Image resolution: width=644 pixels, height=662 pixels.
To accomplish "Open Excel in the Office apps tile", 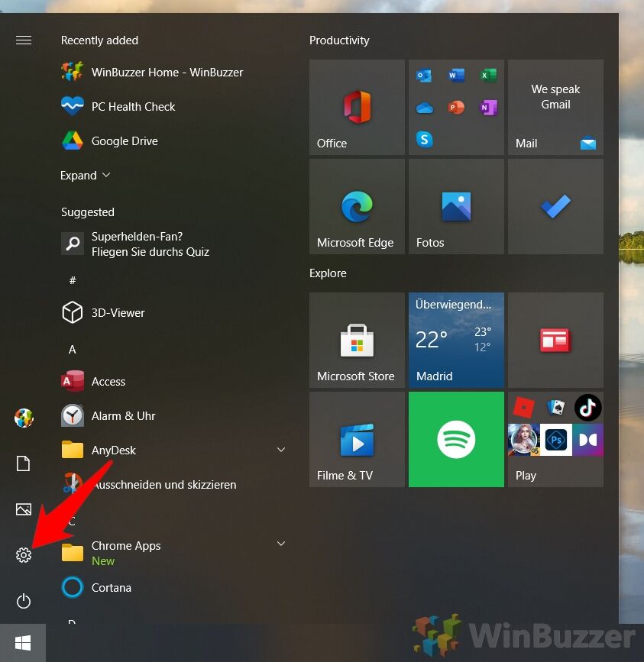I will click(x=489, y=76).
